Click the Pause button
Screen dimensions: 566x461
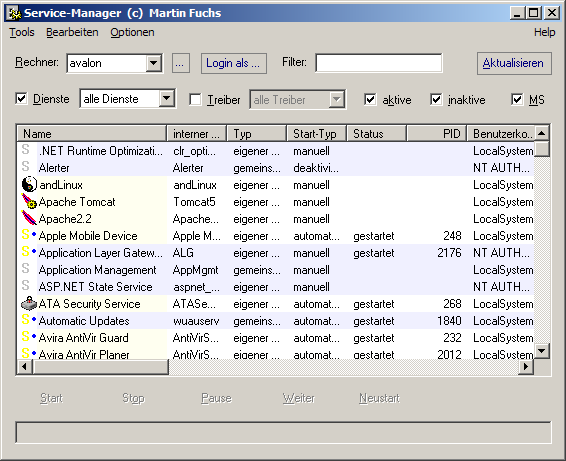[216, 398]
